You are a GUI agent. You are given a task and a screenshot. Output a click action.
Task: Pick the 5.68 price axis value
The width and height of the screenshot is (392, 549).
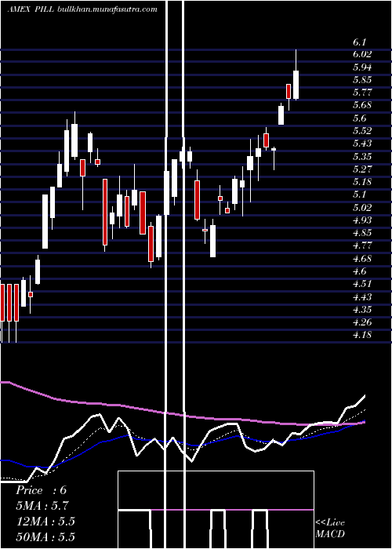(x=362, y=105)
